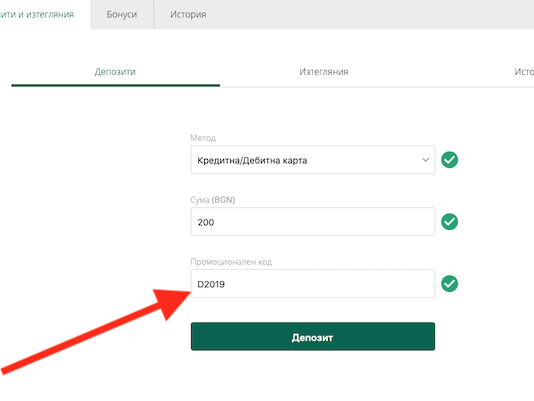Focus the Сума (BGN) field showing 200
The image size is (534, 401).
point(313,222)
